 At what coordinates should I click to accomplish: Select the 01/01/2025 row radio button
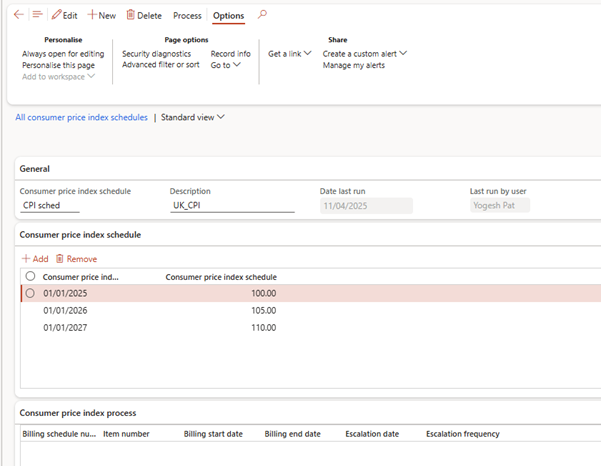(x=30, y=293)
